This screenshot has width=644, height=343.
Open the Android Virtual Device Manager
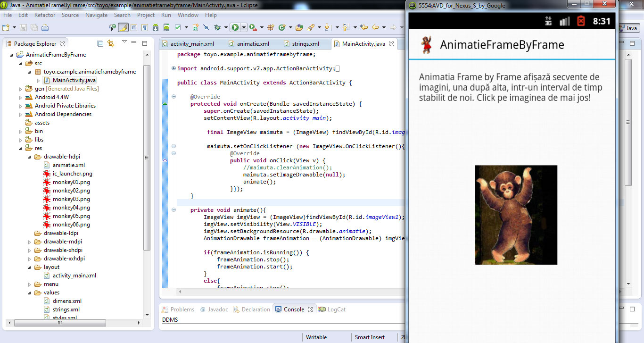coord(166,28)
